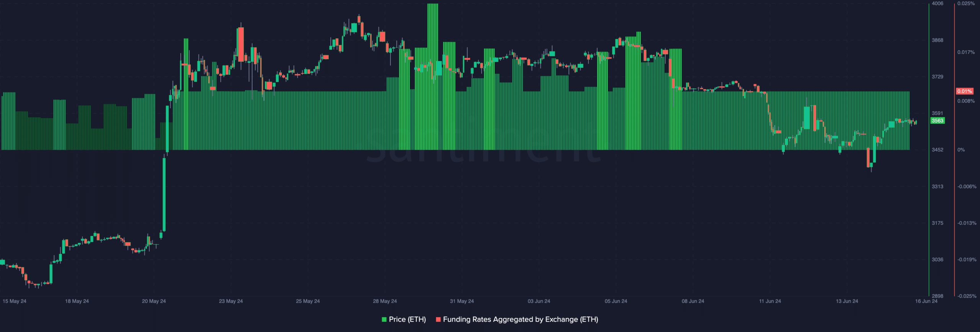Image resolution: width=980 pixels, height=332 pixels.
Task: Click the 31 May 24 date label
Action: 462,301
